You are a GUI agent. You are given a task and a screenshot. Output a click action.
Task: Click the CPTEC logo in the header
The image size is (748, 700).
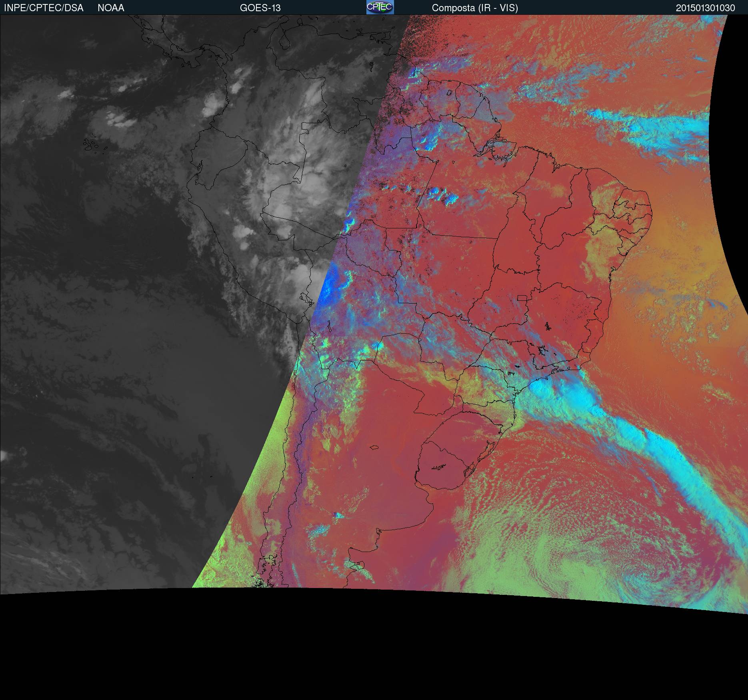tap(380, 7)
